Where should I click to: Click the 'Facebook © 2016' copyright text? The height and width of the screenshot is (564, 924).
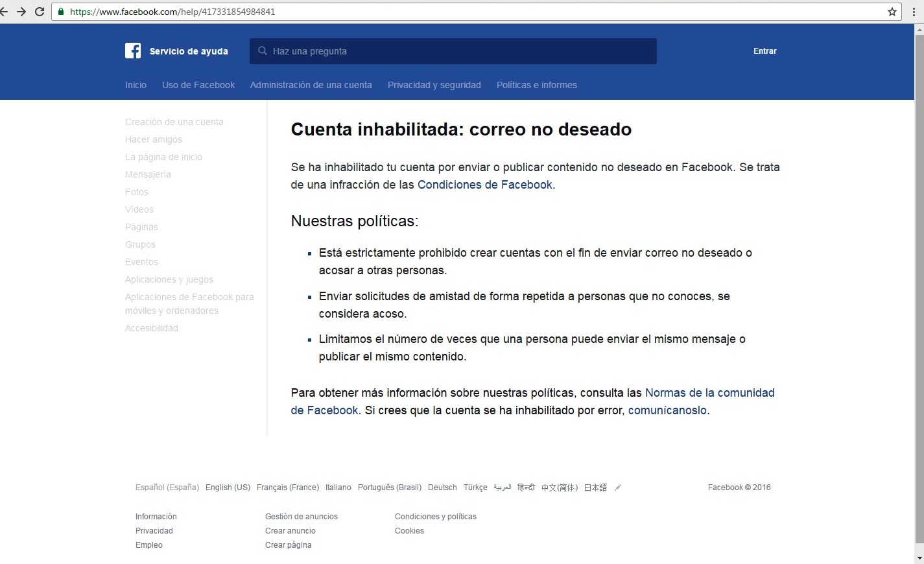click(x=739, y=488)
